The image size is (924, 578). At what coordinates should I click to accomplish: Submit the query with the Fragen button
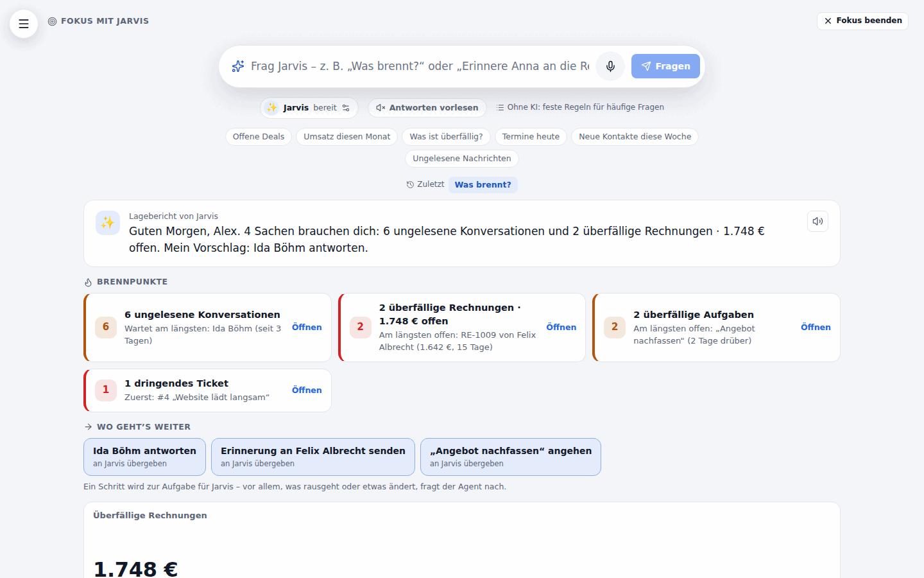(x=665, y=66)
